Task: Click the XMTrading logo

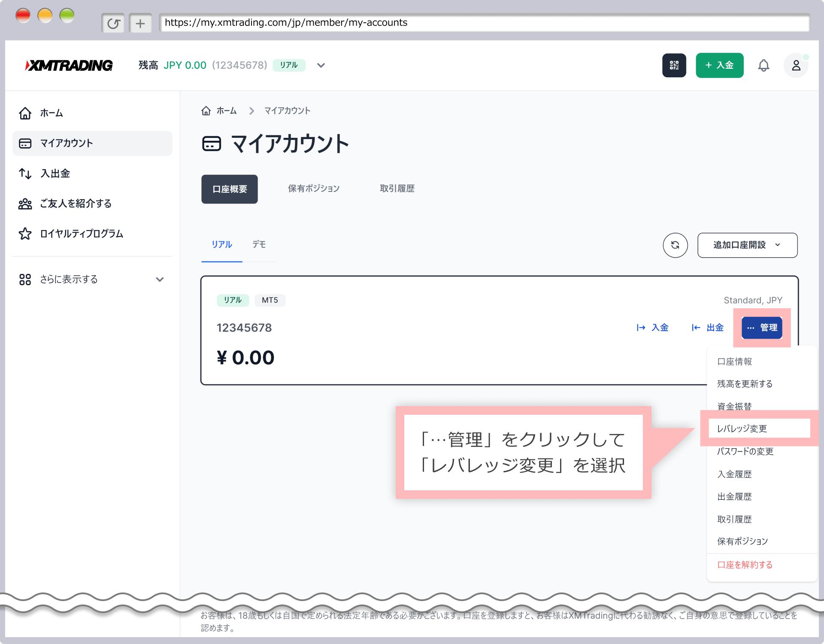Action: (69, 65)
